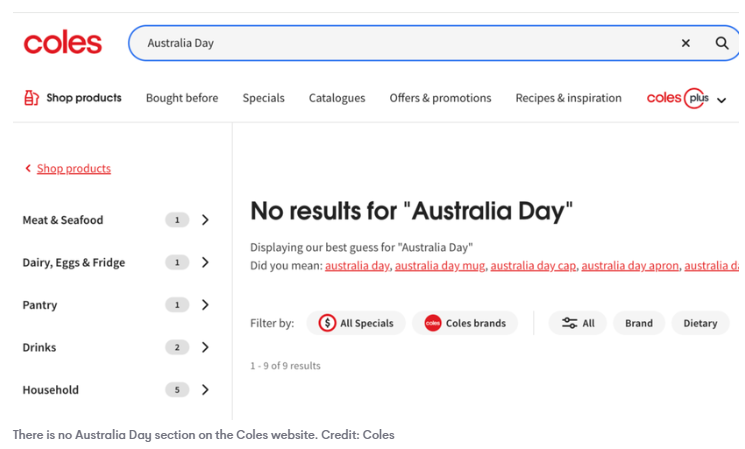Click the shopping bottle icon beside Shop products
This screenshot has width=745, height=449.
[x=31, y=98]
